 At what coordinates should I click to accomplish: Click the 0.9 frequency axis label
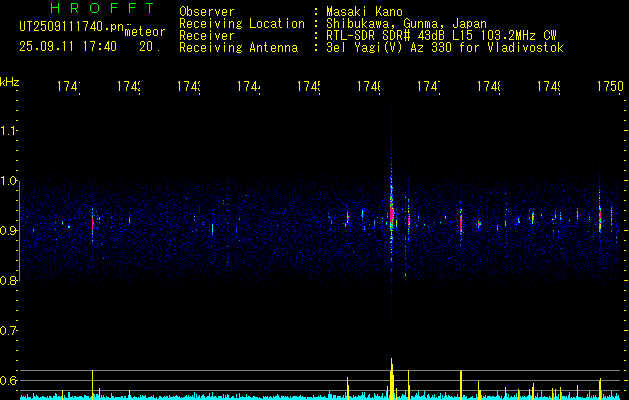click(8, 230)
